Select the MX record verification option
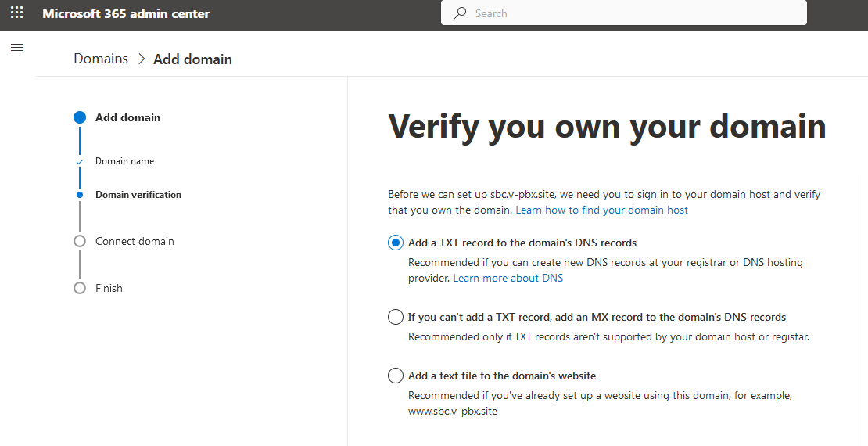The height and width of the screenshot is (446, 868). tap(395, 317)
